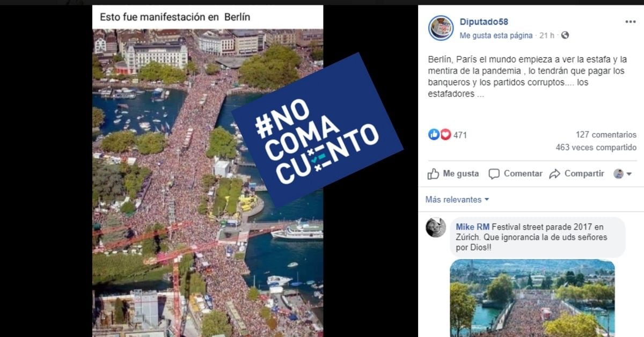This screenshot has height=337, width=644.
Task: Click the comment speech bubble icon
Action: [494, 174]
